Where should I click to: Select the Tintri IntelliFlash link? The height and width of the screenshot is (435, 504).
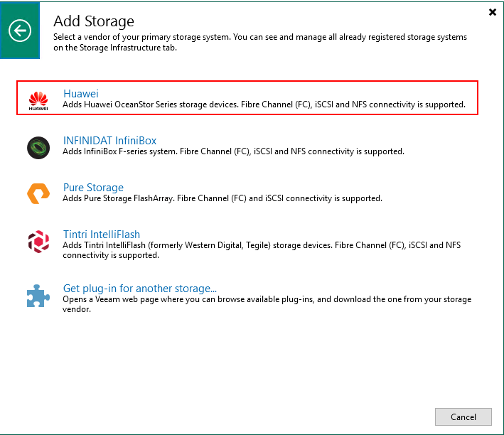coord(102,235)
